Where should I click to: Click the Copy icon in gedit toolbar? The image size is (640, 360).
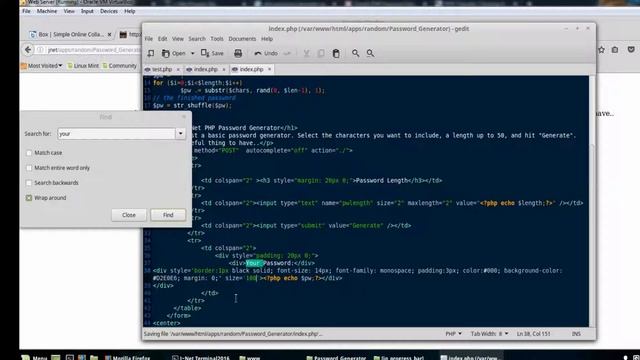pos(321,53)
